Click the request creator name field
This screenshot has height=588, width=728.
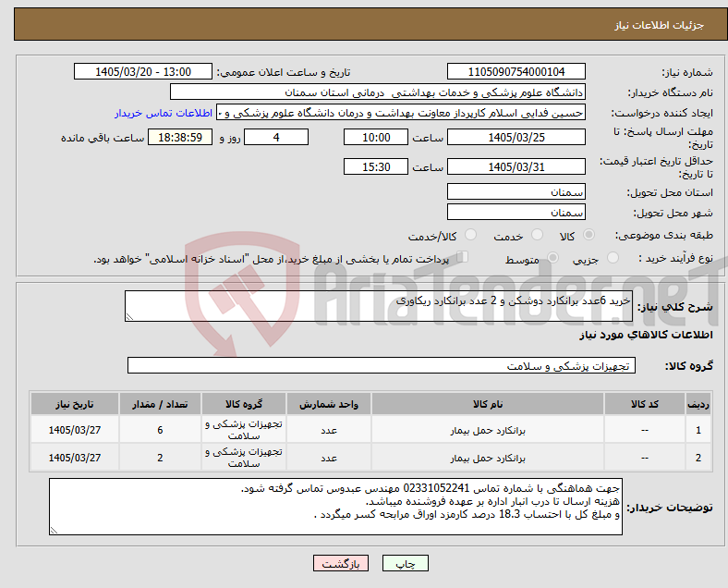point(401,113)
